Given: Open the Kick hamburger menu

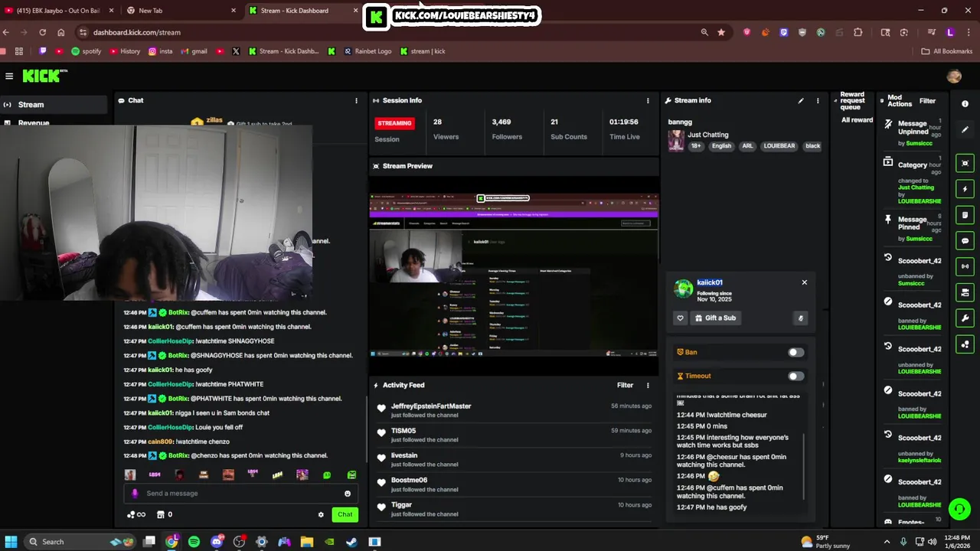Looking at the screenshot, I should pos(9,76).
